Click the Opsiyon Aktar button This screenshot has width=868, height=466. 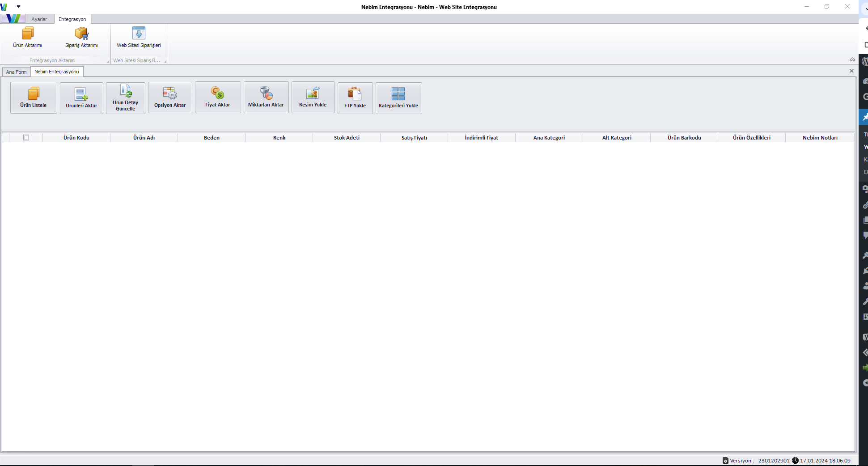click(170, 97)
